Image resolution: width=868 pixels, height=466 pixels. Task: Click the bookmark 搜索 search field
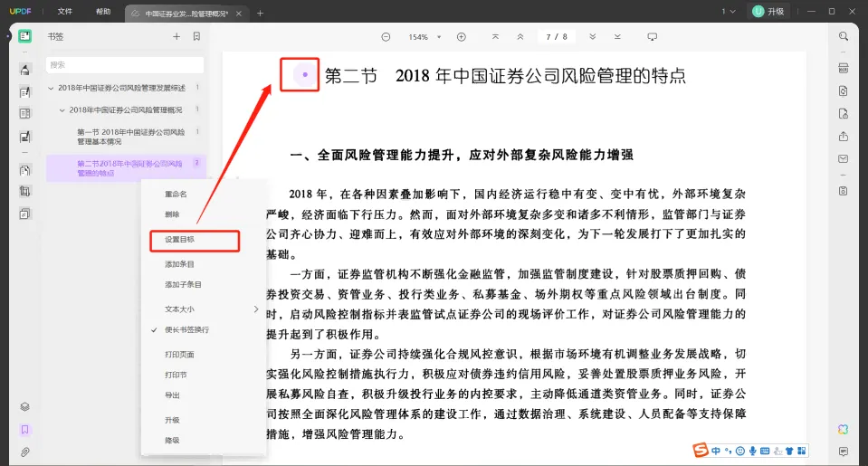[125, 65]
